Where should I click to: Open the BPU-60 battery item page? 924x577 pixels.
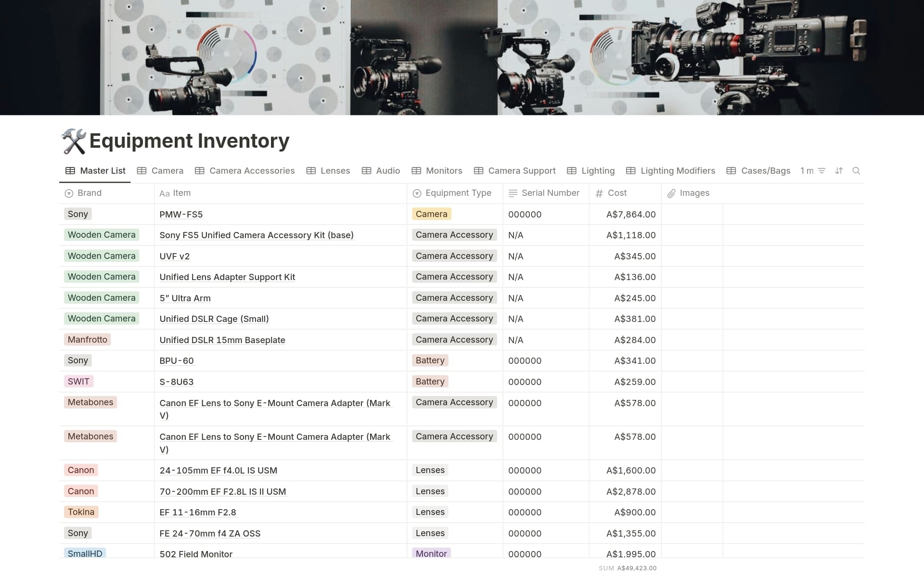[176, 360]
